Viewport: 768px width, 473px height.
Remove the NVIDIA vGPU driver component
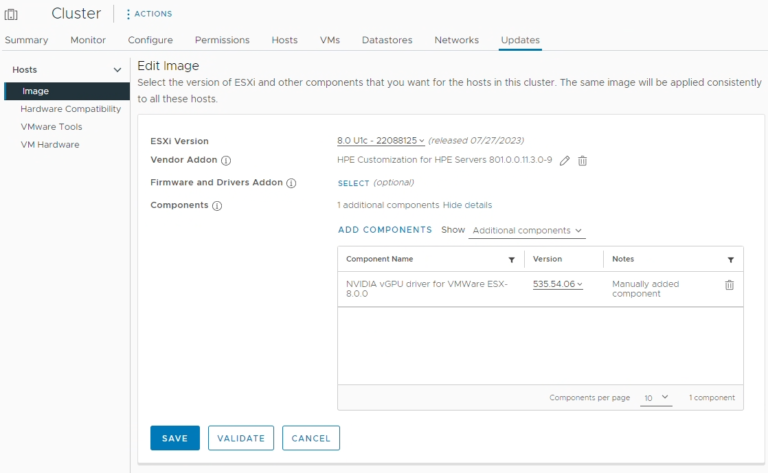coord(729,285)
